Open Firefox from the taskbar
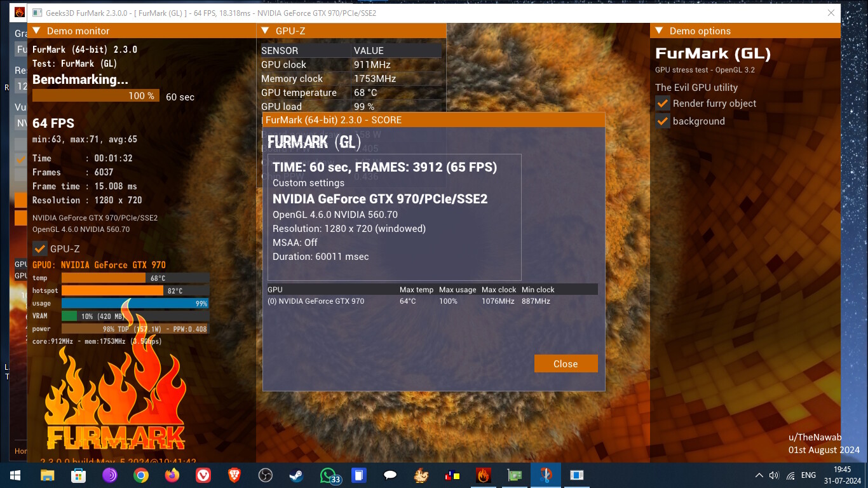 coord(172,475)
